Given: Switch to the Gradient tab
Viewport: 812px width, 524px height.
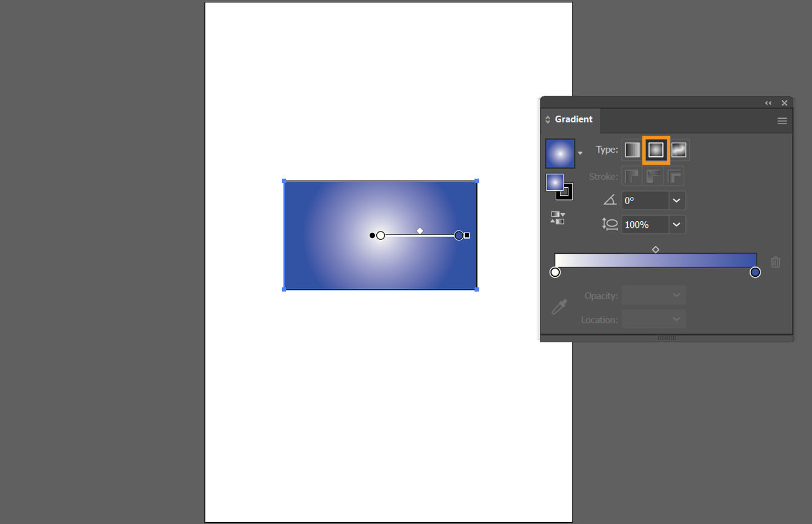Looking at the screenshot, I should click(573, 119).
